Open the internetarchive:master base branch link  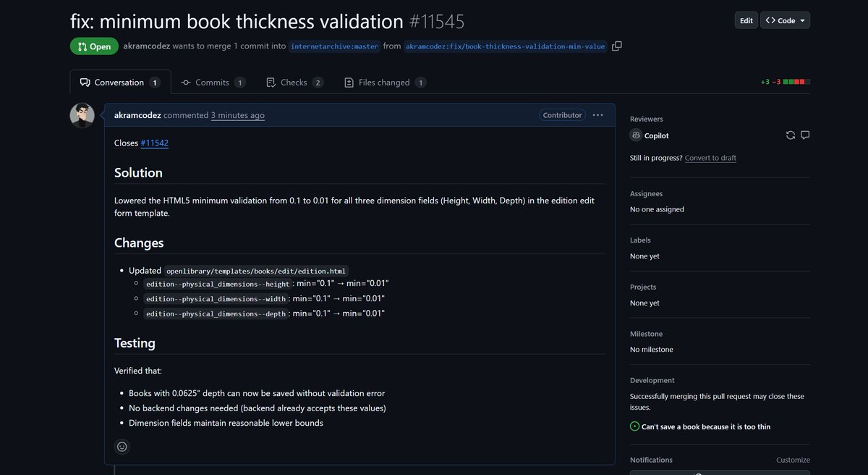pyautogui.click(x=334, y=46)
